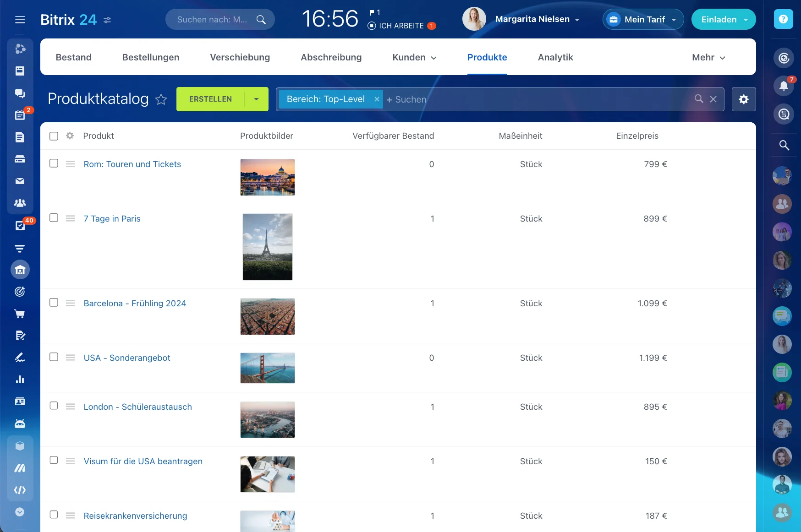Open the mail envelope icon in sidebar
This screenshot has height=532, width=801.
click(20, 181)
